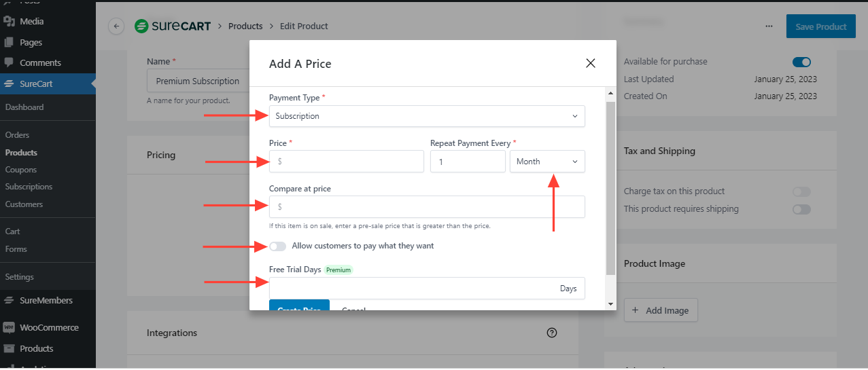Open Coupons in the SureCart submenu
This screenshot has width=868, height=370.
coord(21,170)
